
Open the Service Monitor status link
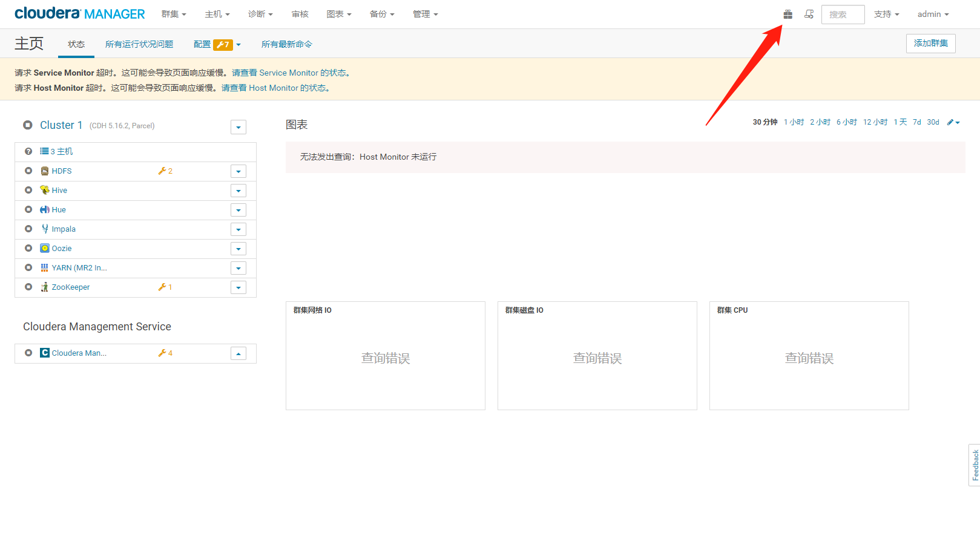point(289,73)
